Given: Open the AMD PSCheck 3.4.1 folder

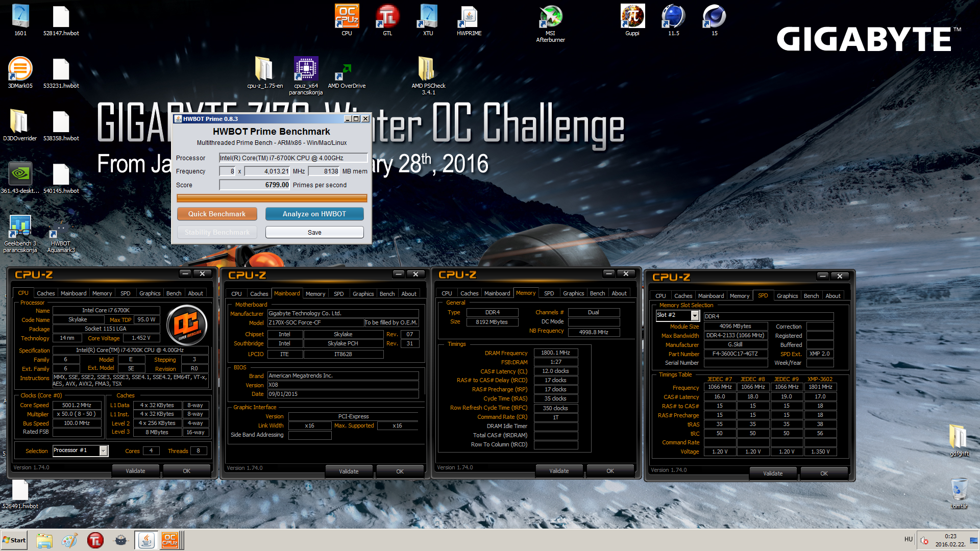Looking at the screenshot, I should pos(428,76).
